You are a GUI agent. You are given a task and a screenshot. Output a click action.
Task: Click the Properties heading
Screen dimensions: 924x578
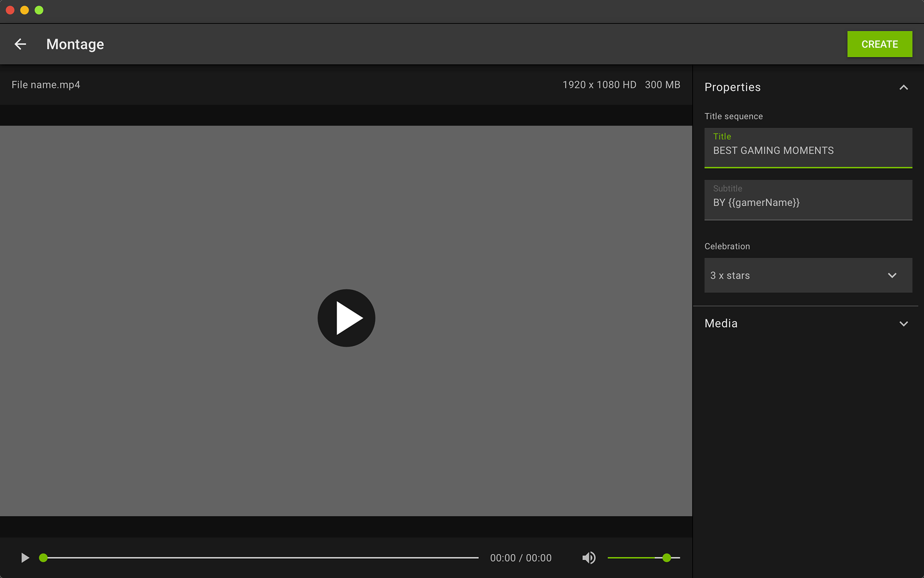click(x=732, y=87)
